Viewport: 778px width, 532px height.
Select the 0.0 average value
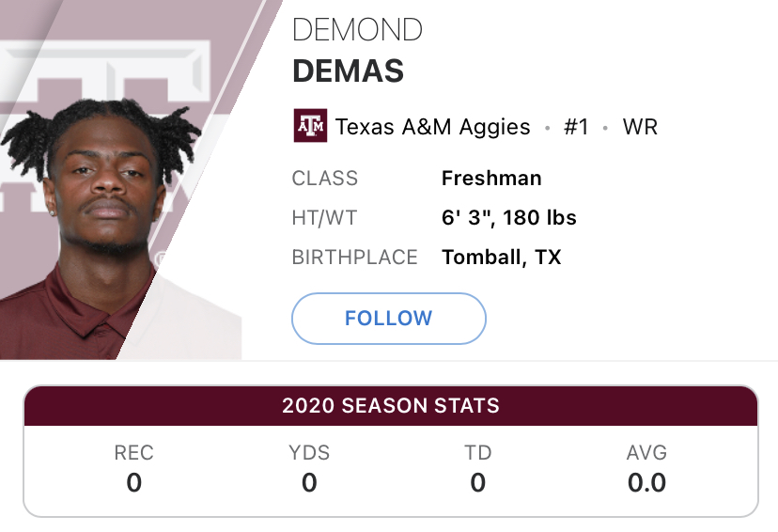646,483
